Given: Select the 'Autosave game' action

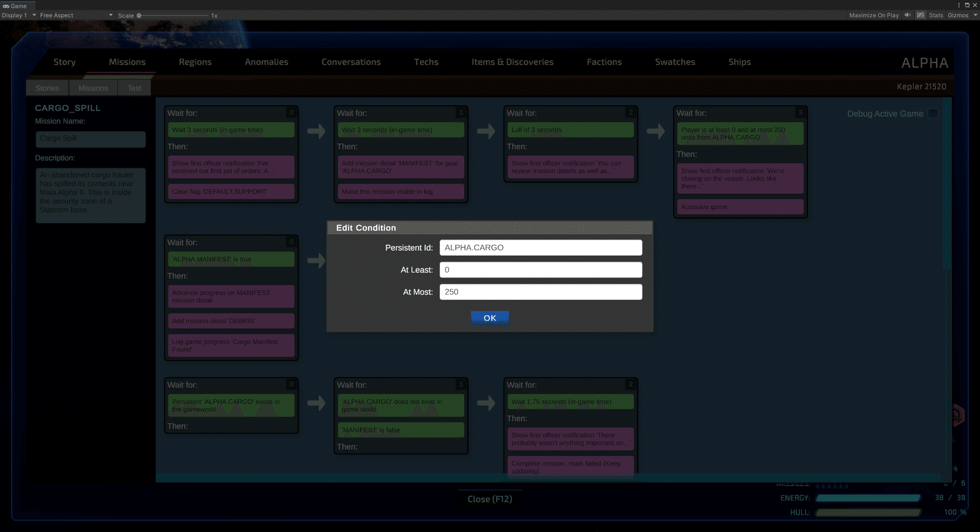Looking at the screenshot, I should click(x=740, y=207).
